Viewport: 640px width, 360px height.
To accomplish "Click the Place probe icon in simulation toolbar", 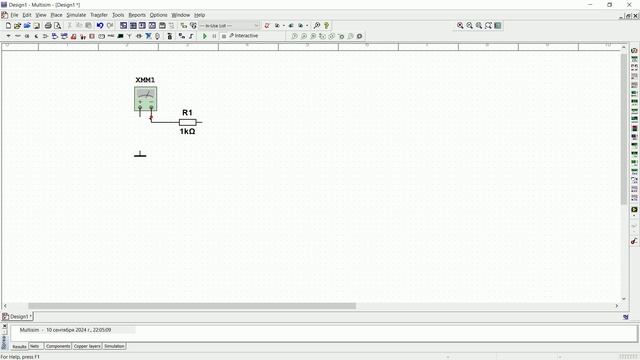I will coord(294,36).
